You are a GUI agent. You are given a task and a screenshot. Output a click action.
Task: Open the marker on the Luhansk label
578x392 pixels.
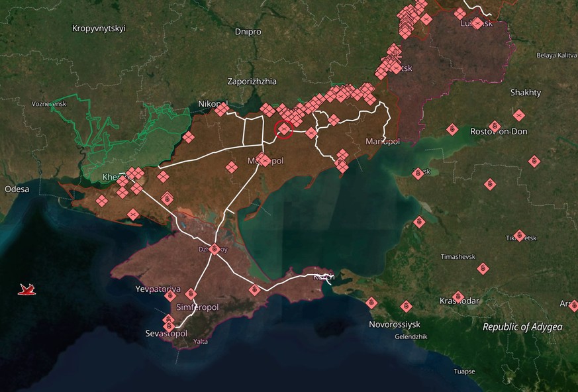tap(477, 23)
